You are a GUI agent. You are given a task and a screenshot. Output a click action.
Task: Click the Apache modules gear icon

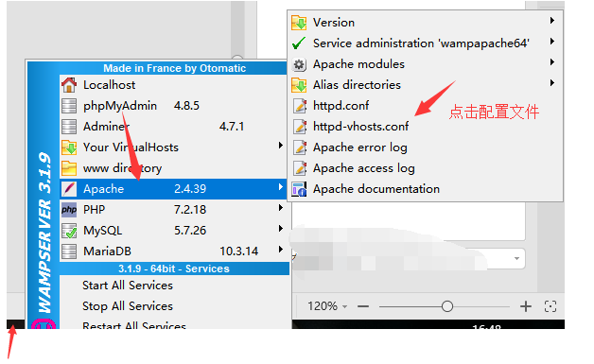pos(299,64)
